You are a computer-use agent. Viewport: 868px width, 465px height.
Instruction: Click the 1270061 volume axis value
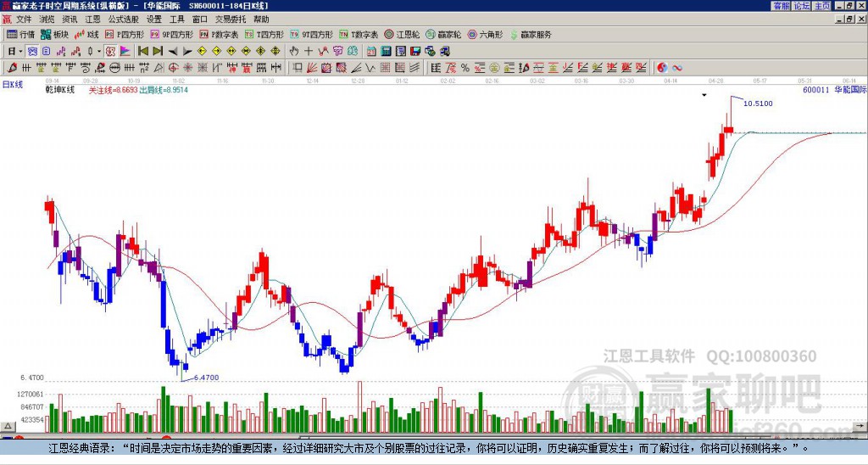[x=30, y=395]
